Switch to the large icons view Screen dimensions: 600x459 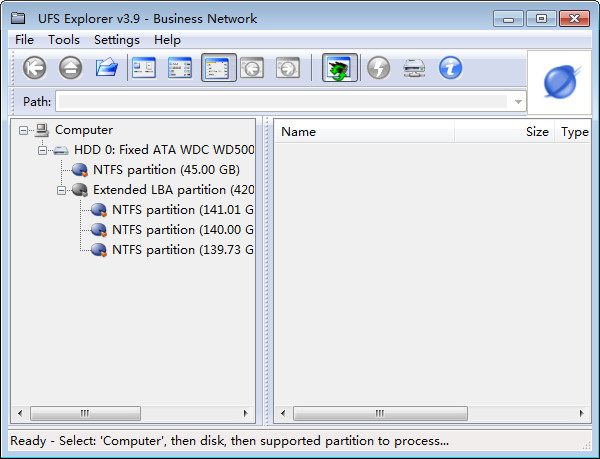point(144,68)
